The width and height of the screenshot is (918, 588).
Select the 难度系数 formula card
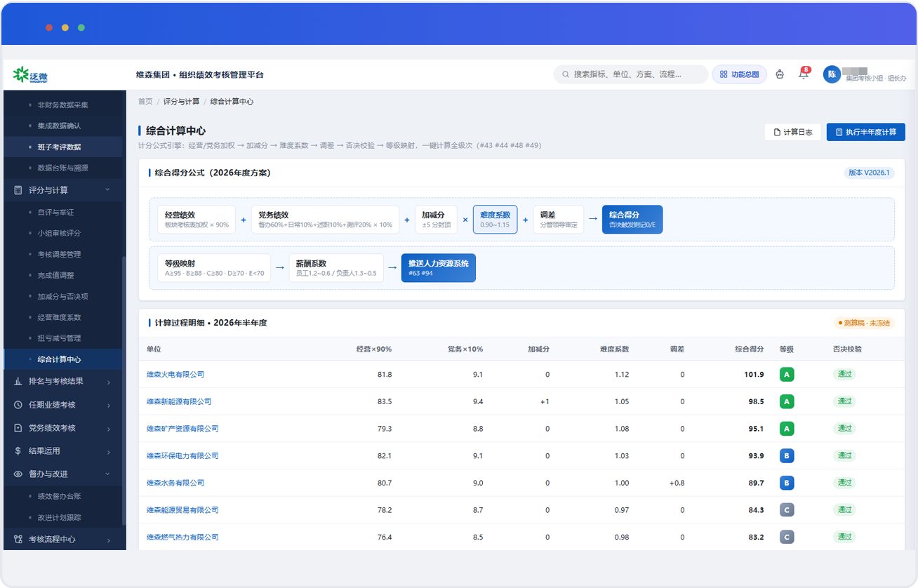tap(495, 219)
